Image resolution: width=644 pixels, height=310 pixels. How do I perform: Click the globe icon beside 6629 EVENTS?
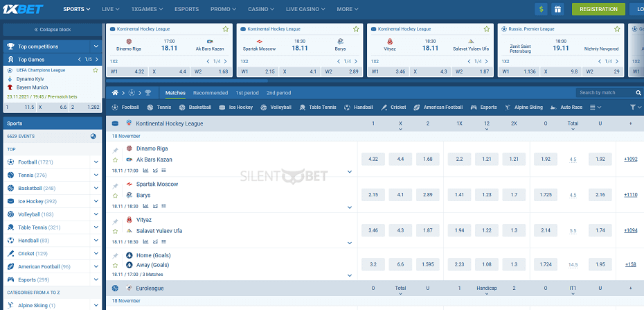pyautogui.click(x=93, y=136)
